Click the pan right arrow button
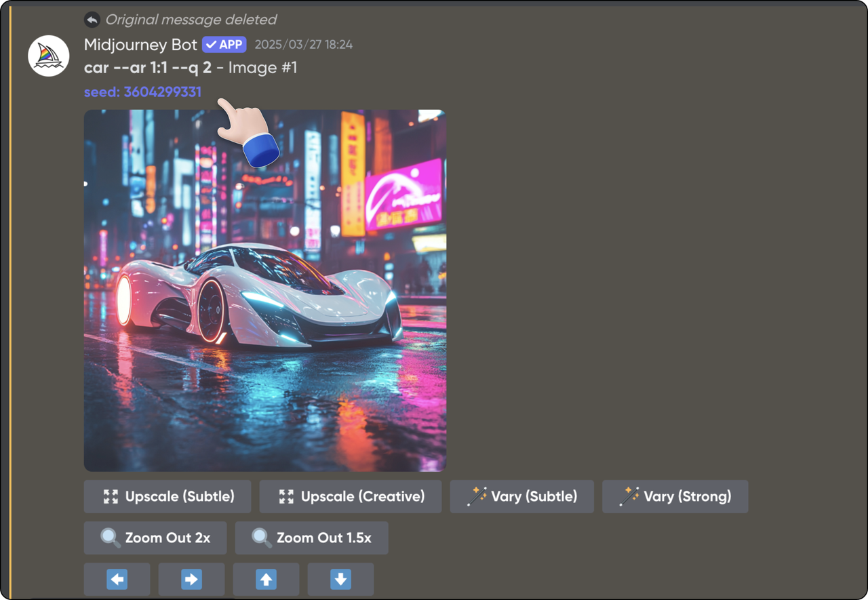Screen dimensions: 868x600 (x=191, y=579)
